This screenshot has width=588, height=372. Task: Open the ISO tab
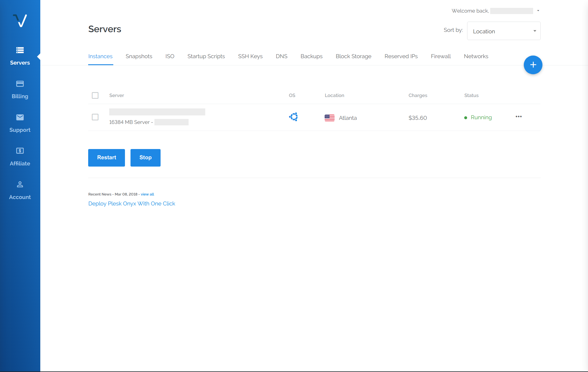170,56
